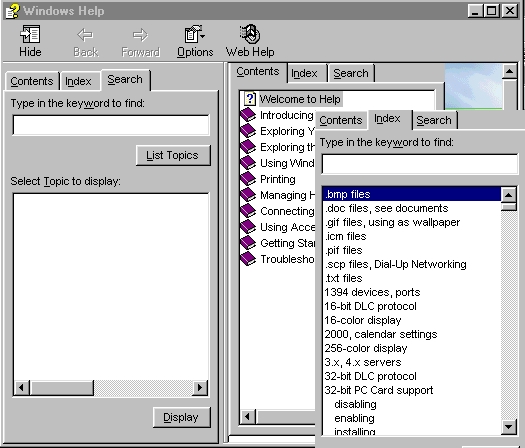Open Web Help from the toolbar
This screenshot has height=448, width=525.
pos(250,41)
